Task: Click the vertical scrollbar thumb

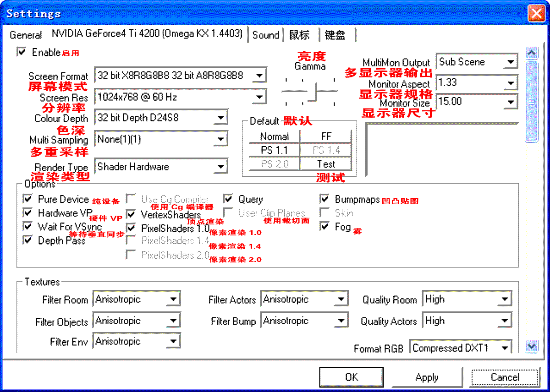Action: coord(531,101)
